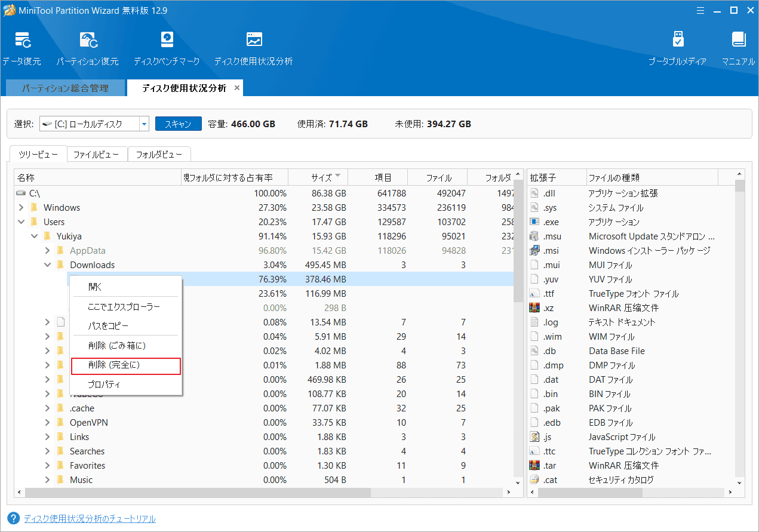The height and width of the screenshot is (532, 759).
Task: Click the スキャン button
Action: point(178,124)
